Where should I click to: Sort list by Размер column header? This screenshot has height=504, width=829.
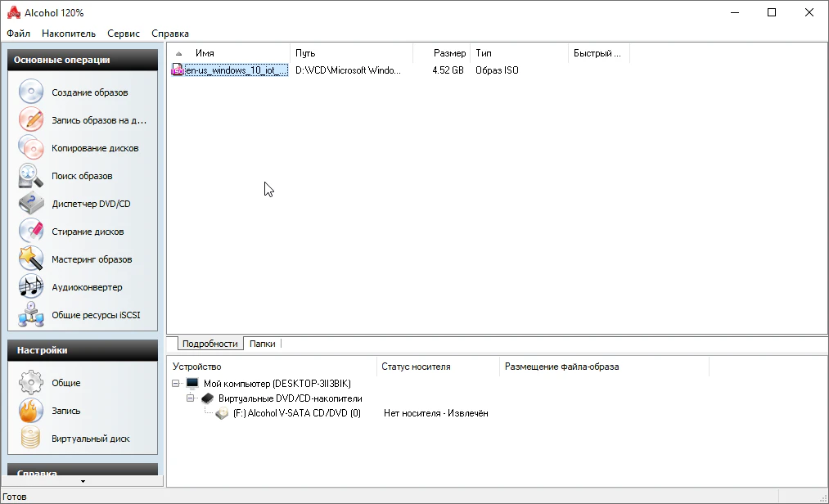tap(449, 53)
